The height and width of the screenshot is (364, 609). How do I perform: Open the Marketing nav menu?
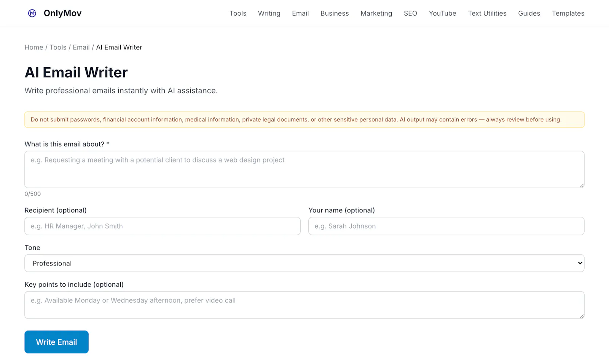(x=376, y=13)
